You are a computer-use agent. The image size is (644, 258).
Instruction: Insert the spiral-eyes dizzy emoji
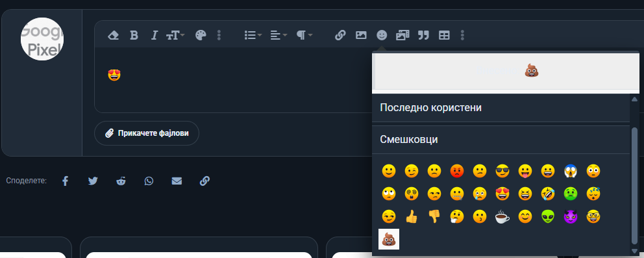(x=412, y=194)
